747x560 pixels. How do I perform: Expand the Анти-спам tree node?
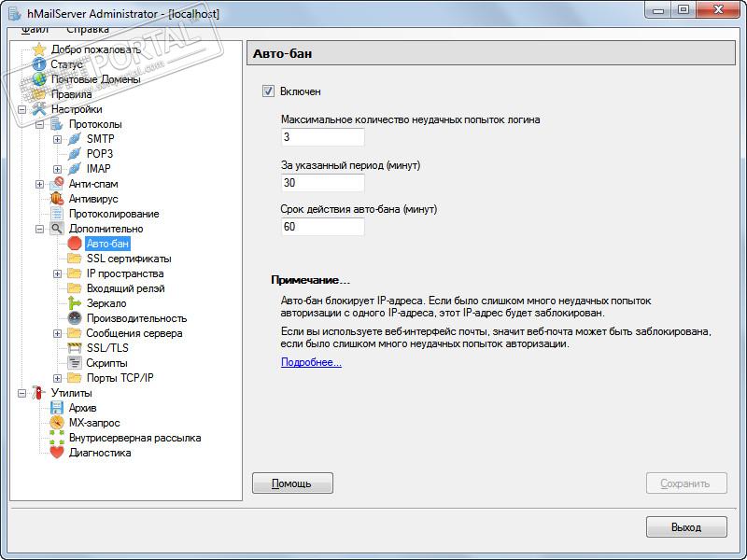[x=39, y=184]
